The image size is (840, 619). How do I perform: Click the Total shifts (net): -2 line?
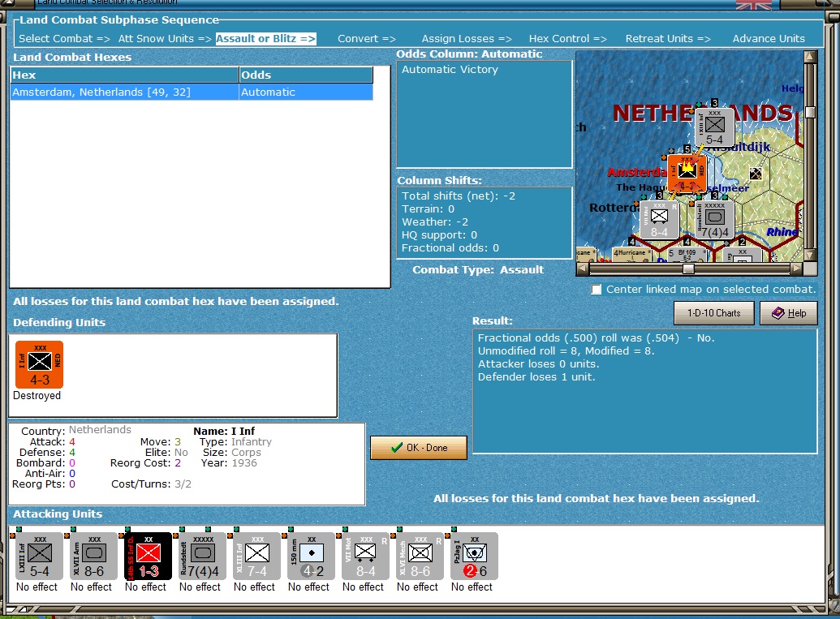click(x=459, y=196)
